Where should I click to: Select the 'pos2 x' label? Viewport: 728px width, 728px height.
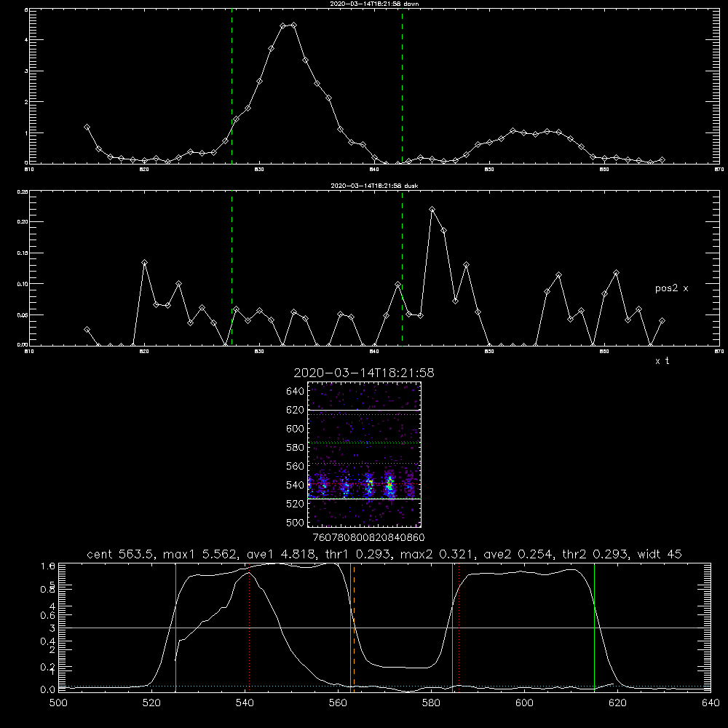pos(671,288)
